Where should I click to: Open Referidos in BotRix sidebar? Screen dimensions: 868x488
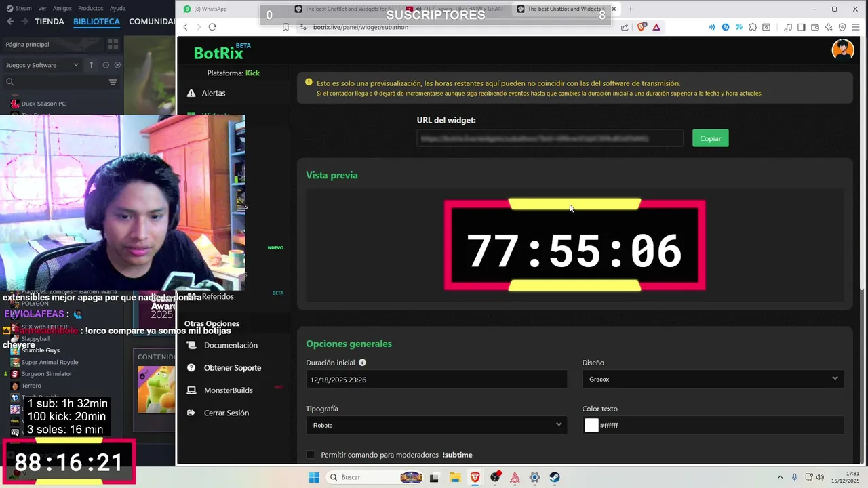(218, 296)
